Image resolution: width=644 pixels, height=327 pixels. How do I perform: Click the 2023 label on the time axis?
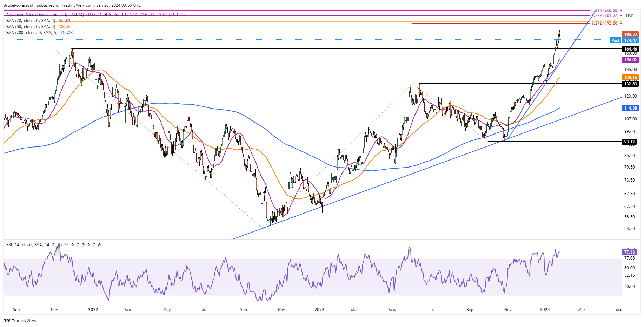point(319,310)
